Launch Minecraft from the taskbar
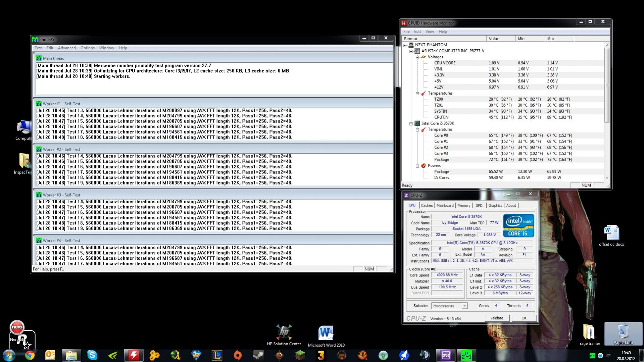The width and height of the screenshot is (644, 362). [300, 355]
